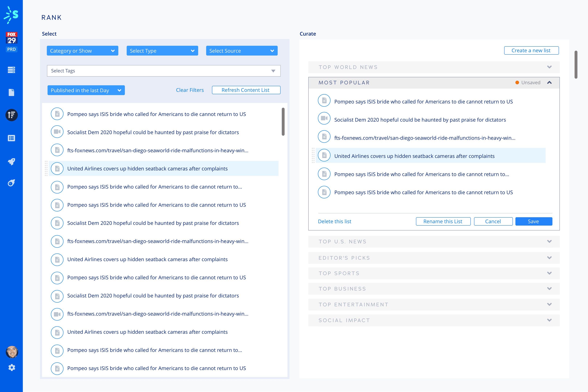The image size is (588, 392).
Task: Open the Select Type dropdown
Action: coord(162,51)
